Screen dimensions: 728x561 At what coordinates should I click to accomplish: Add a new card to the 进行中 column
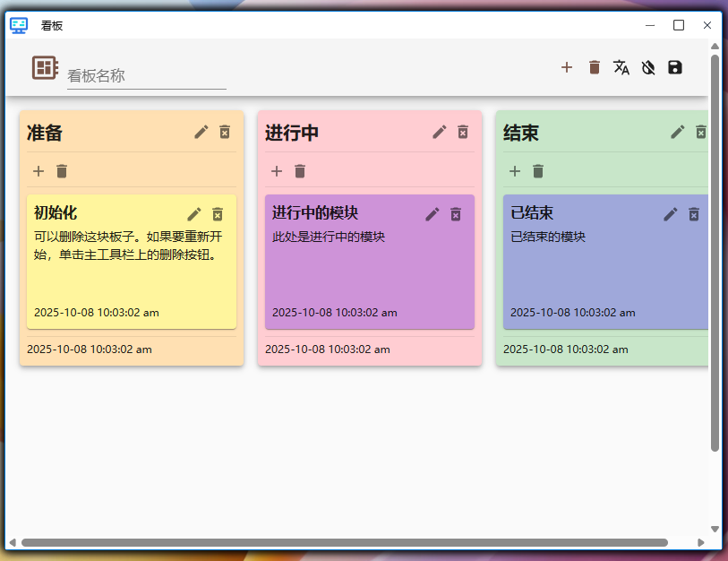(277, 171)
